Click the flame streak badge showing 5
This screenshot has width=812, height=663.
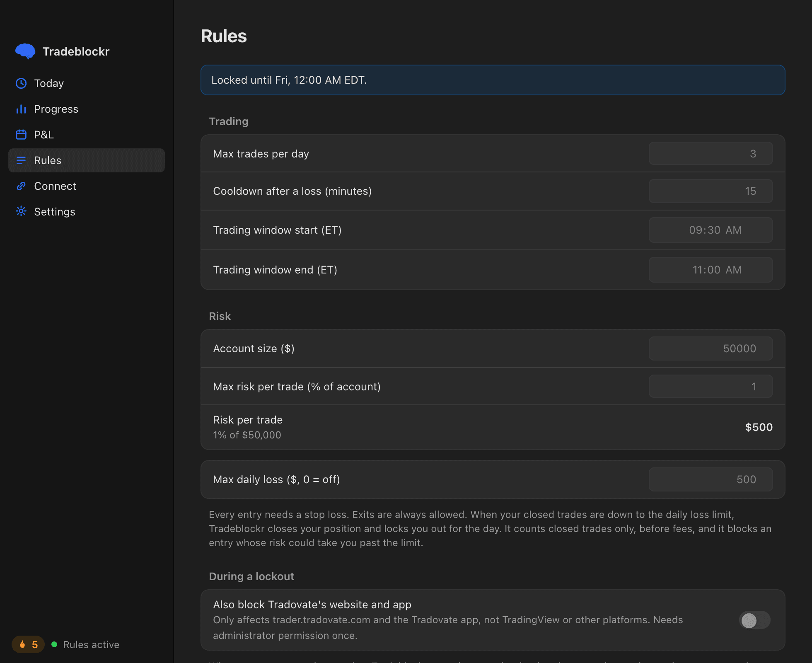point(28,644)
